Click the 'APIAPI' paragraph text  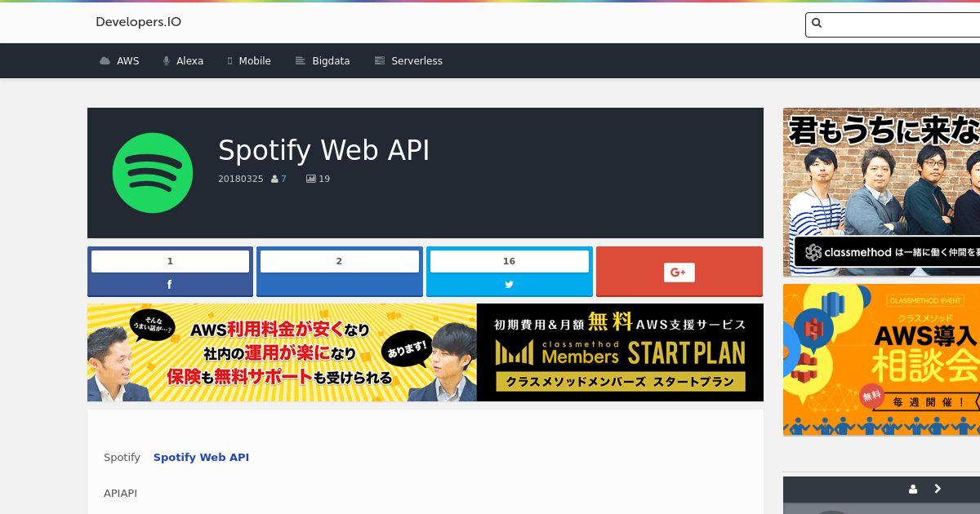click(x=120, y=494)
